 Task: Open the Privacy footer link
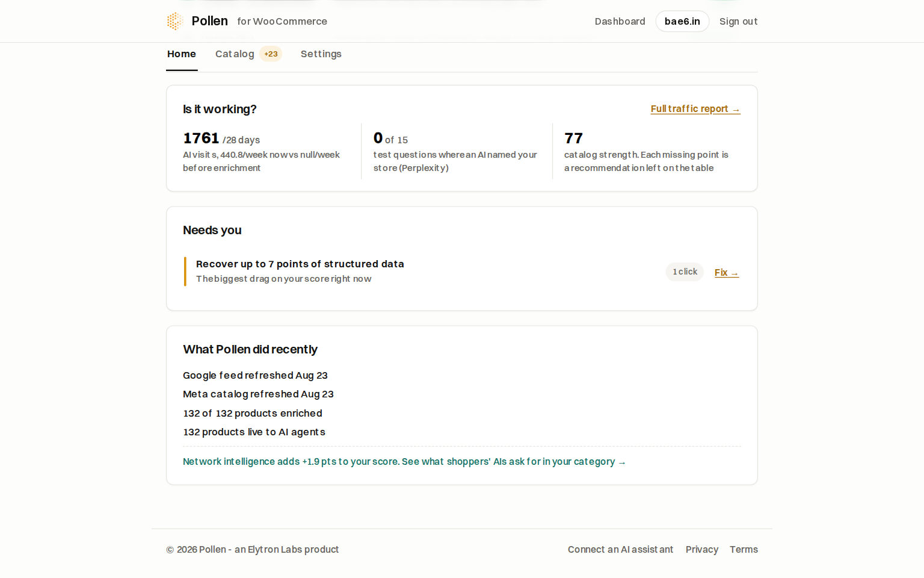click(701, 549)
